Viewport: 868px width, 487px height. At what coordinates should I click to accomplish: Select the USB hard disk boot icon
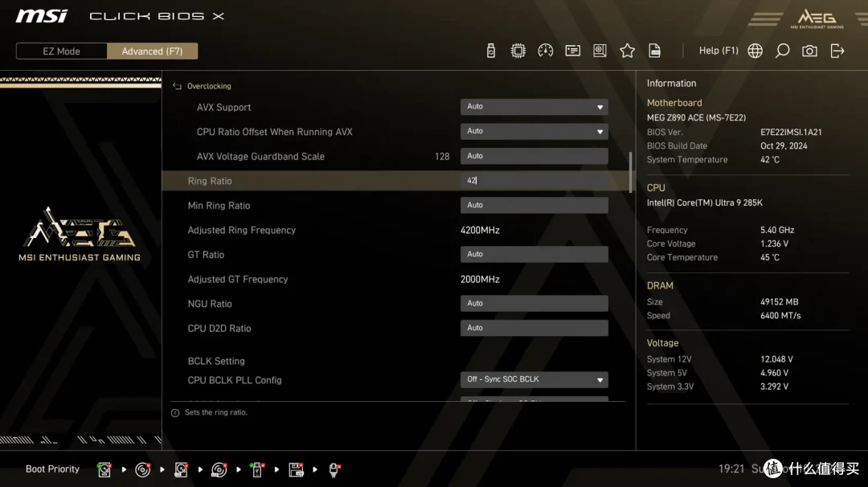(181, 469)
